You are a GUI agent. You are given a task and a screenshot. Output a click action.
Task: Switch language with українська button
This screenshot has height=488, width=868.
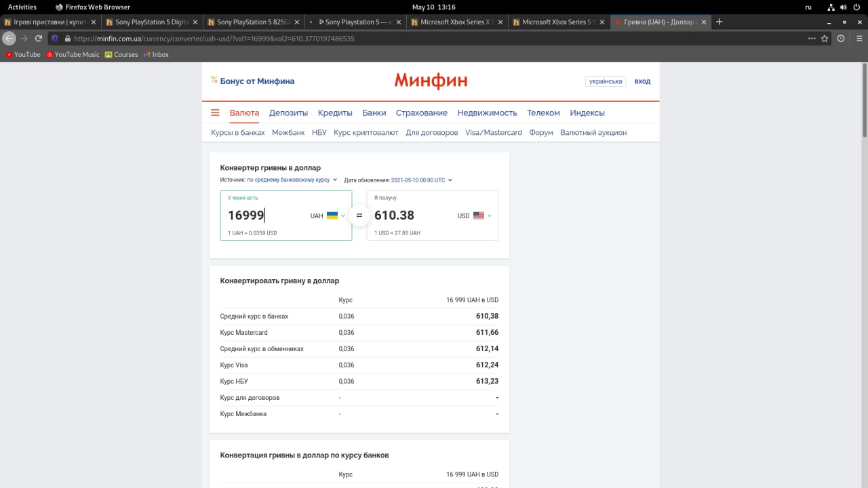[606, 81]
